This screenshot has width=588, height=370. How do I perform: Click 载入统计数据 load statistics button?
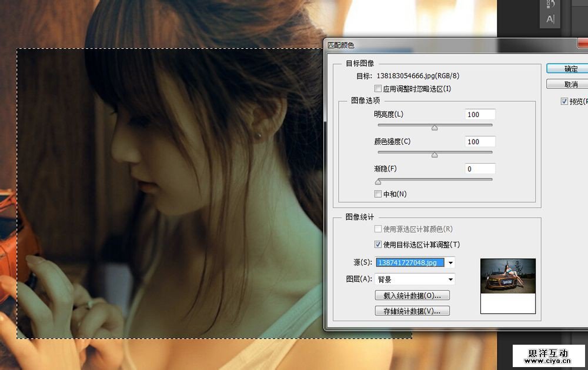(412, 295)
